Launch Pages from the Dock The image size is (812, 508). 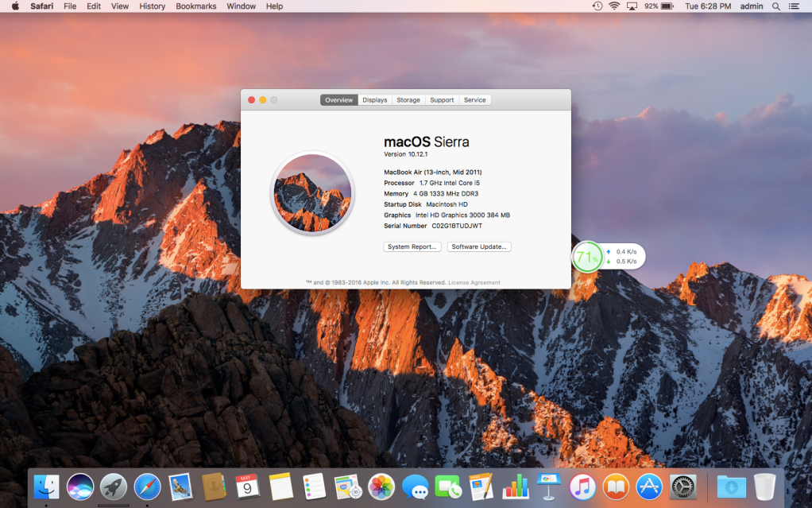[x=482, y=487]
